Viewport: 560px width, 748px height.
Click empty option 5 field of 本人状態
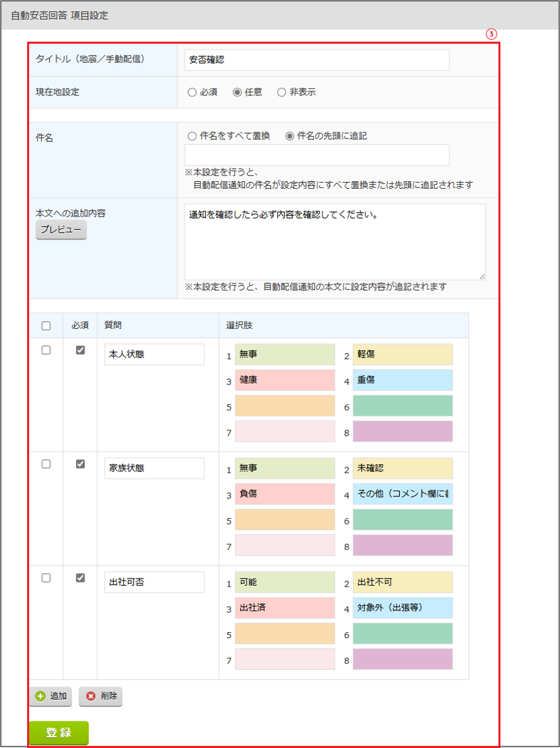coord(285,406)
